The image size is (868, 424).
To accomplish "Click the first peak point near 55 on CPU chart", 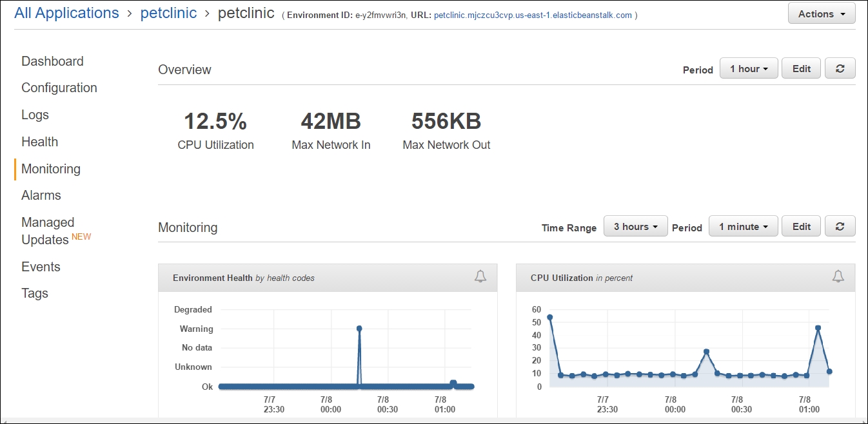I will [x=550, y=317].
